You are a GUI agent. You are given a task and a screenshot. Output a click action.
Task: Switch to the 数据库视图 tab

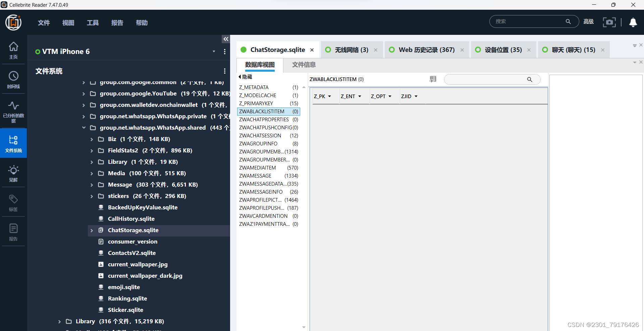[x=260, y=65]
